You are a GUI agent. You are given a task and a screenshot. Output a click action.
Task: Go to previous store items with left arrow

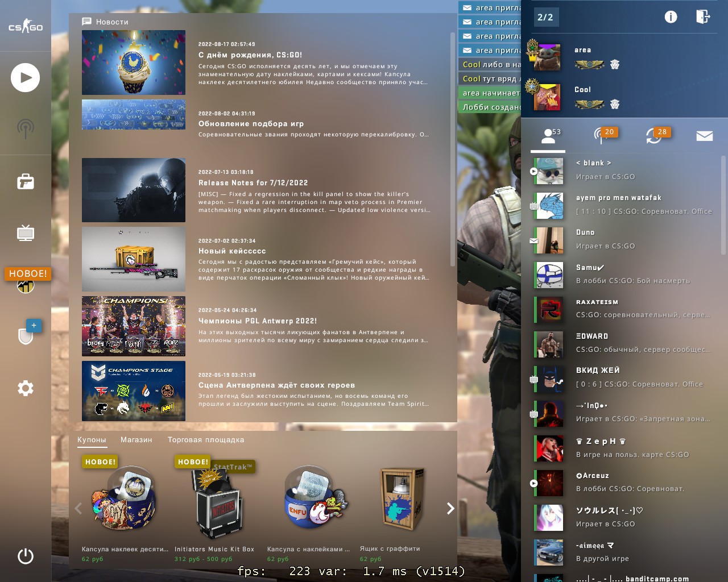[x=78, y=509]
